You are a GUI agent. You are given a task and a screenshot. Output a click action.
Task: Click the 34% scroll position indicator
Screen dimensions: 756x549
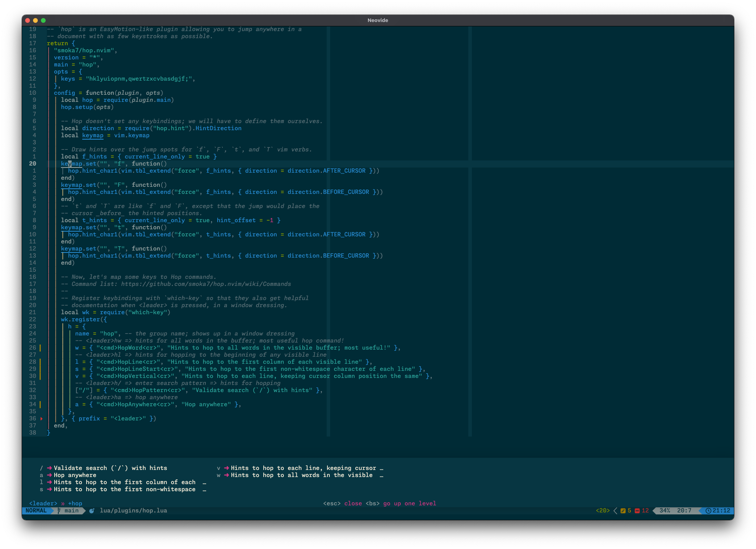(x=665, y=510)
